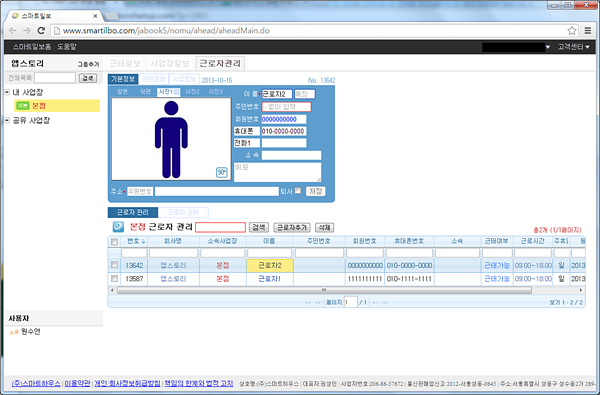The height and width of the screenshot is (395, 600).
Task: Toggle the select-all checkbox in the table header
Action: click(x=114, y=242)
